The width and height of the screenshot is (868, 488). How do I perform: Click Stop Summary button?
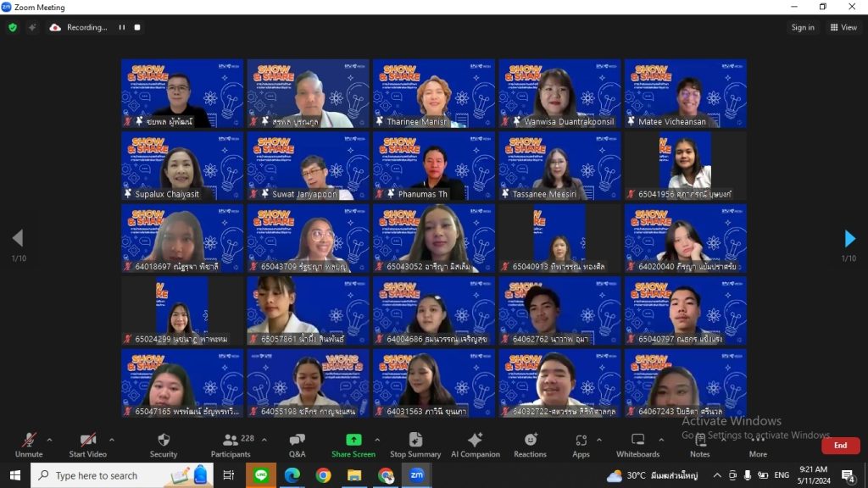point(415,446)
